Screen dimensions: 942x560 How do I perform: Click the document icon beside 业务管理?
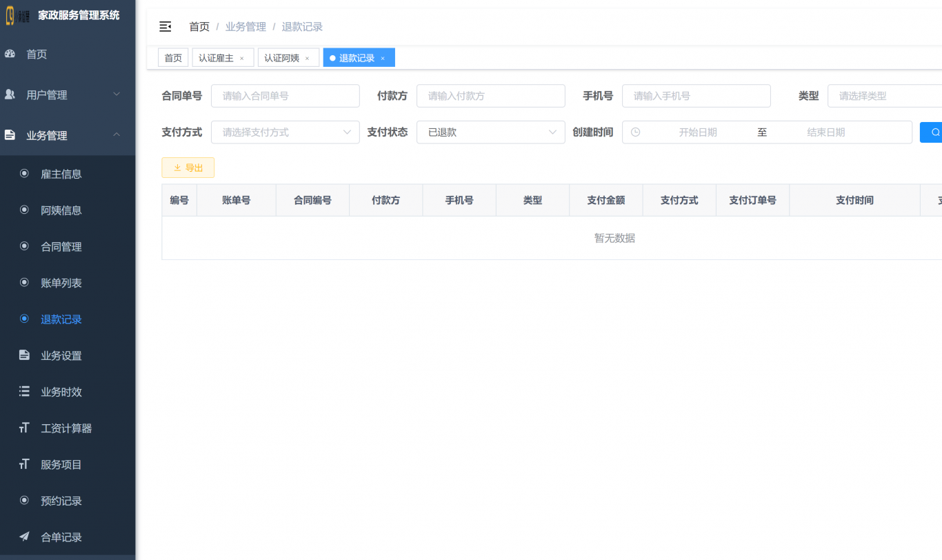click(x=10, y=135)
